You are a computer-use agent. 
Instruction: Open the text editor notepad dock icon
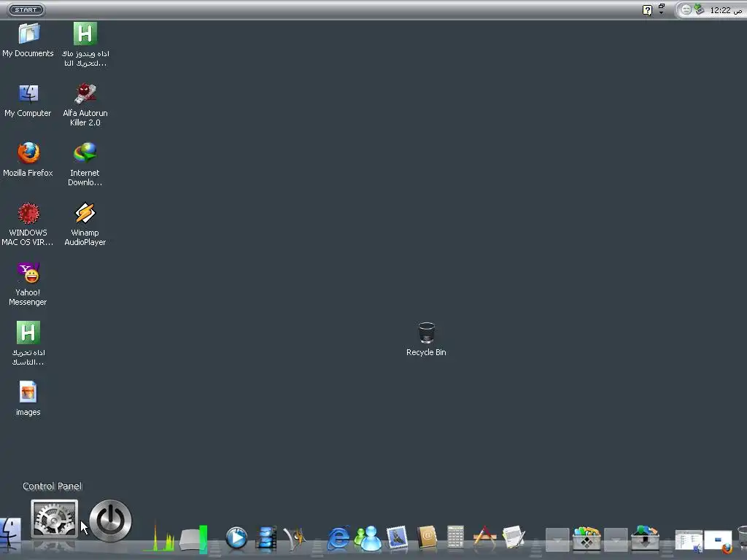tap(514, 537)
